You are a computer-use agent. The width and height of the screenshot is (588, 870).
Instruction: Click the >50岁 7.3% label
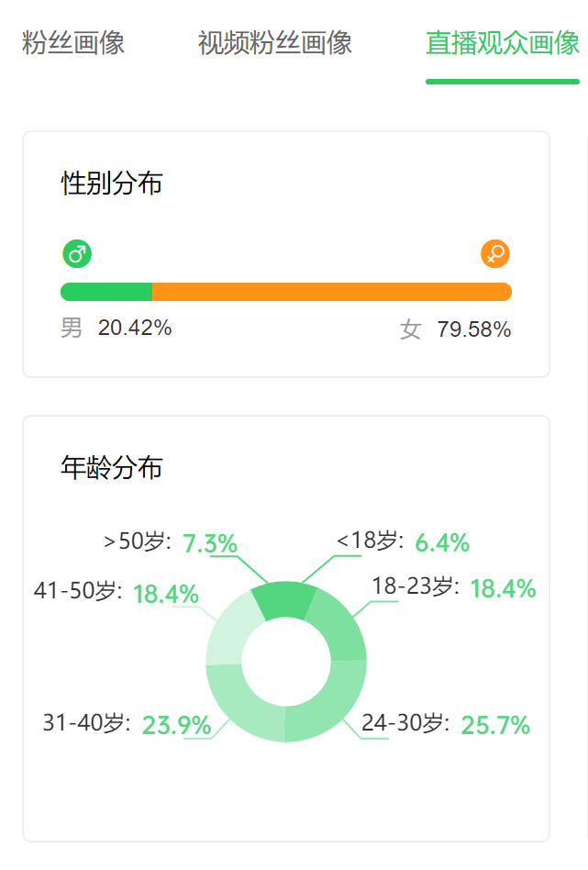(x=171, y=542)
